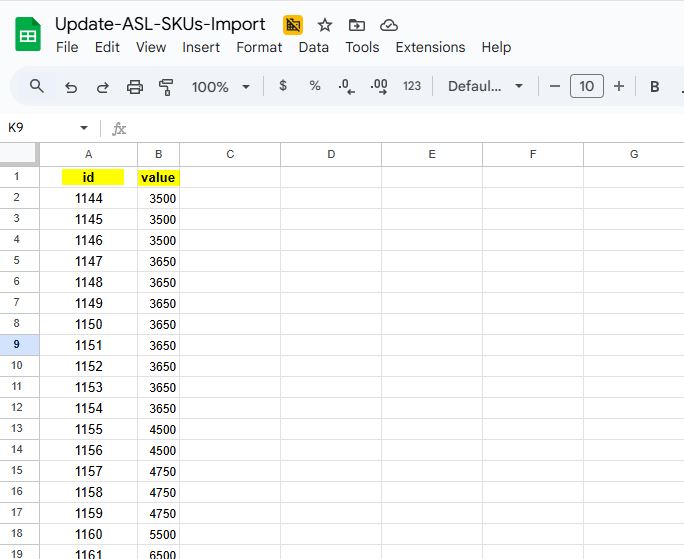Select the cell containing 1149
Viewport: 684px width, 559px height.
89,303
